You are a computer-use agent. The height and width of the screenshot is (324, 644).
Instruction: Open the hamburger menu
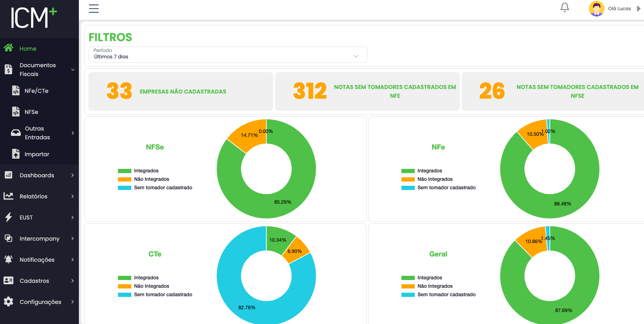click(94, 8)
